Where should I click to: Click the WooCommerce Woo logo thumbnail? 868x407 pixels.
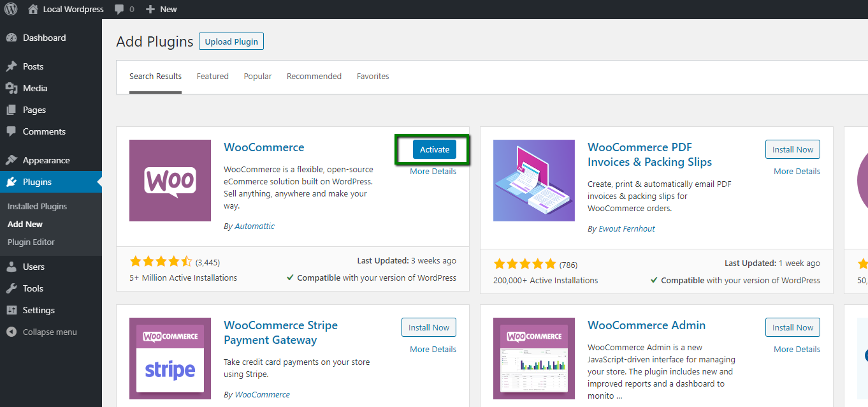pos(170,181)
